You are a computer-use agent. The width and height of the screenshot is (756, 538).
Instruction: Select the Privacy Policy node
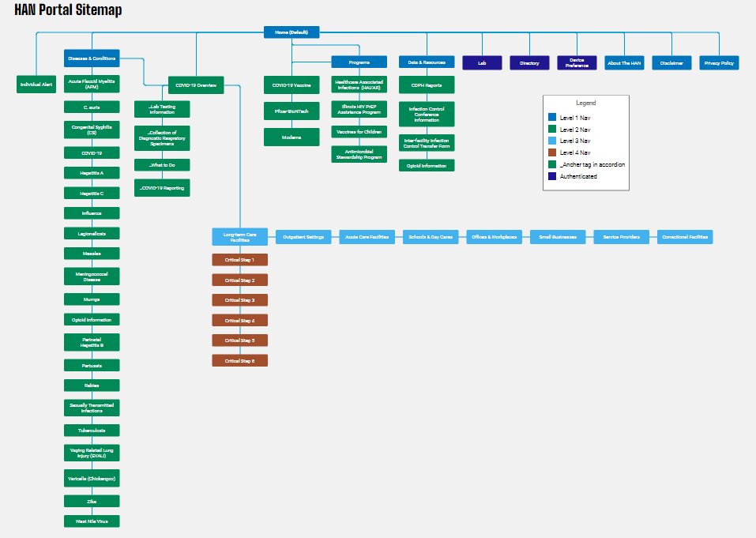(719, 63)
